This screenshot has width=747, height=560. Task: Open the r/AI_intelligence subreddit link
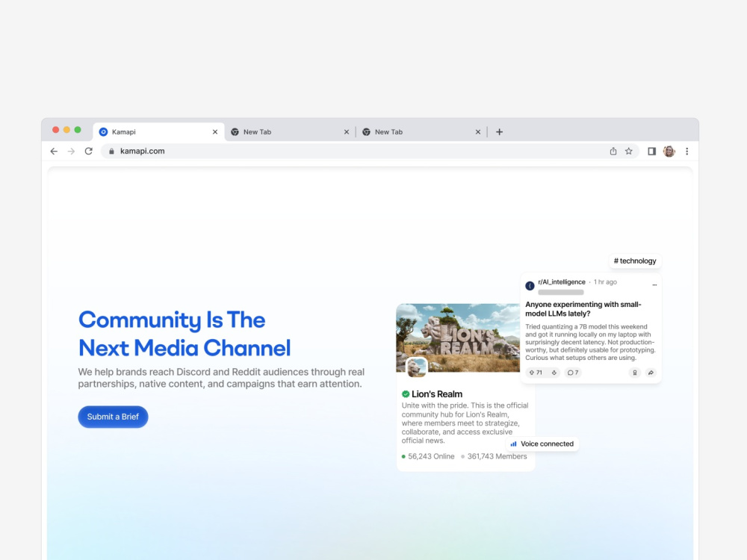click(562, 282)
